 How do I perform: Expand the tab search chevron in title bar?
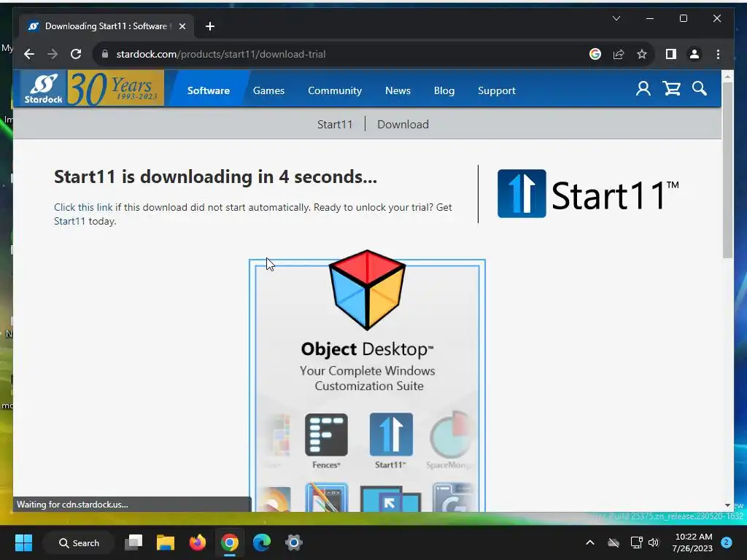(616, 18)
